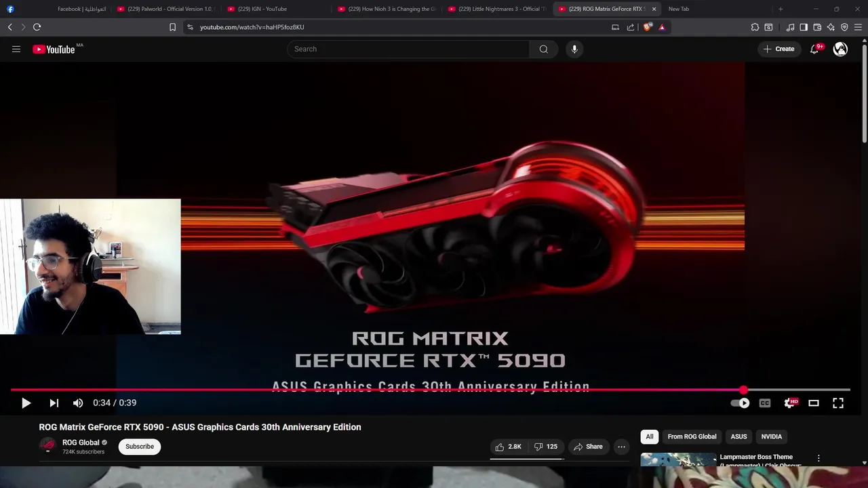Dislike the video with thumbs down

pos(545,447)
